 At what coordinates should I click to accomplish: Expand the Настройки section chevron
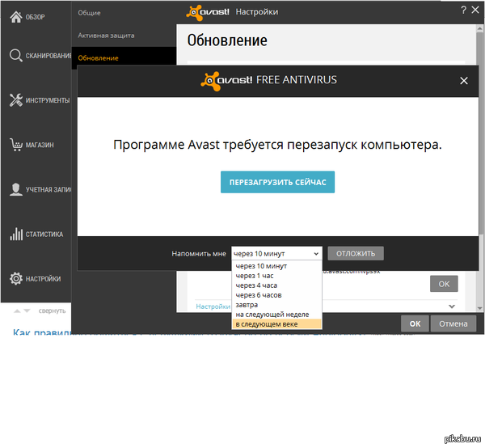tap(451, 306)
